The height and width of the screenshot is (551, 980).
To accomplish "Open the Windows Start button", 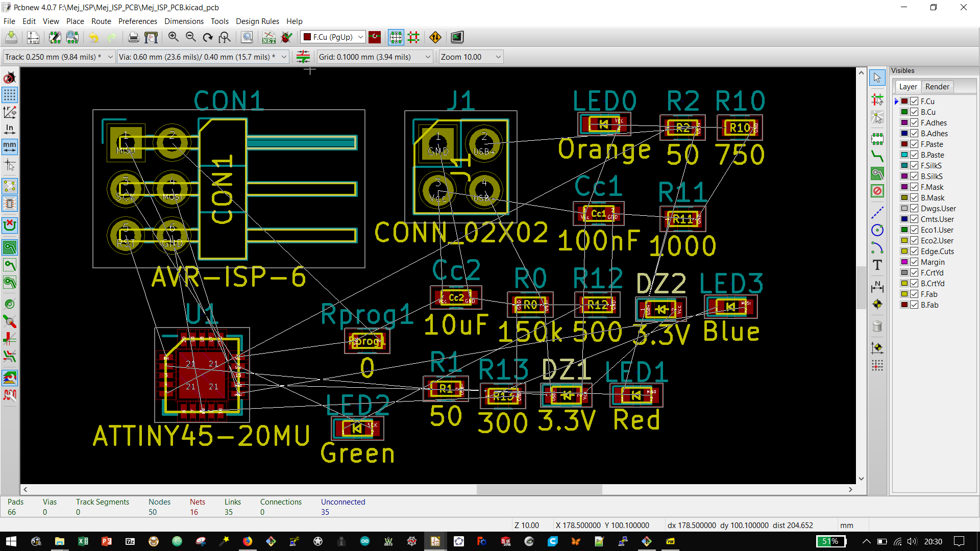I will (x=11, y=541).
